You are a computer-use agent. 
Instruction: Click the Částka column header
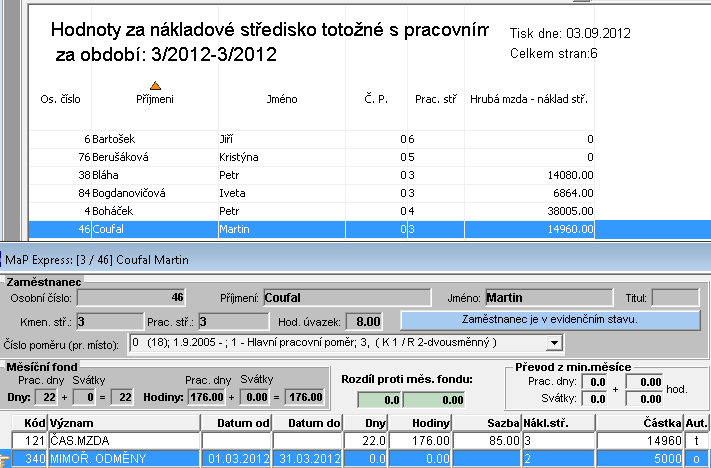click(639, 423)
